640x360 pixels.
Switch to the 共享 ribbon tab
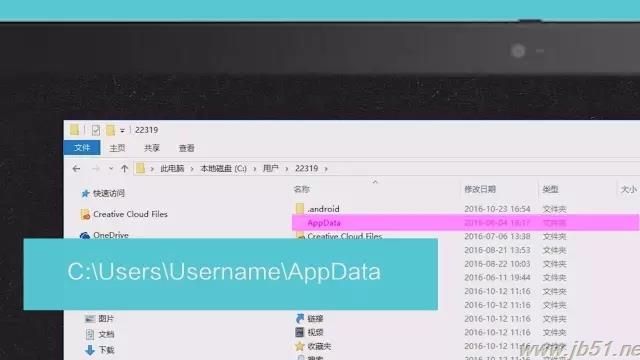(x=152, y=148)
